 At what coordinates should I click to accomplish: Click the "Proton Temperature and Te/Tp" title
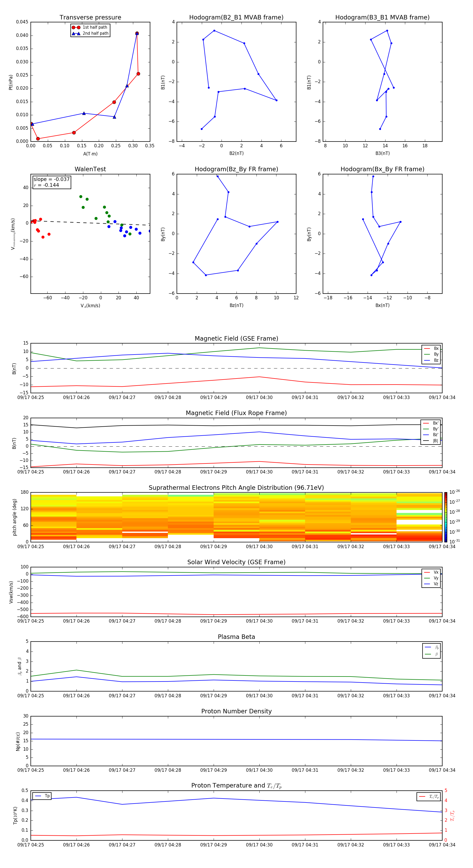(x=236, y=786)
